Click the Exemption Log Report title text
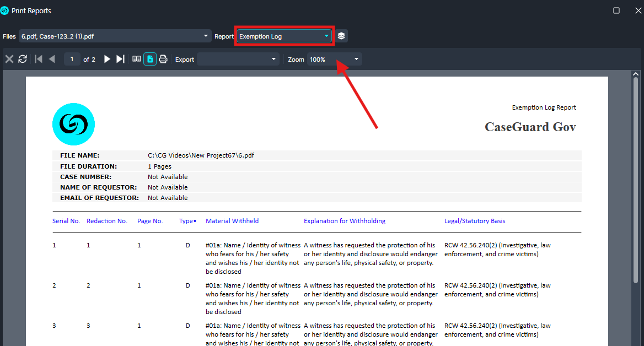This screenshot has height=346, width=644. [x=544, y=107]
